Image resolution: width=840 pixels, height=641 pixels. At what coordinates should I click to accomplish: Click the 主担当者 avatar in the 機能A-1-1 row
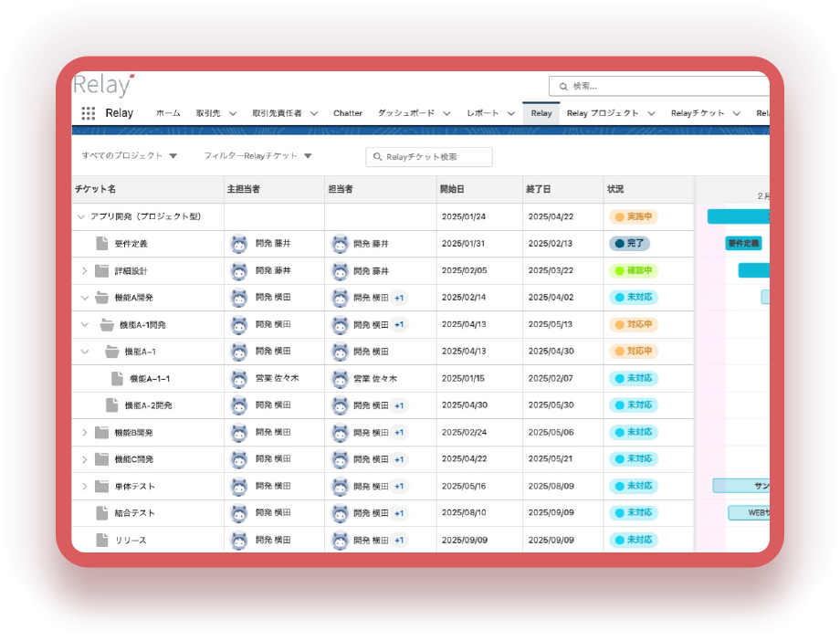[239, 378]
